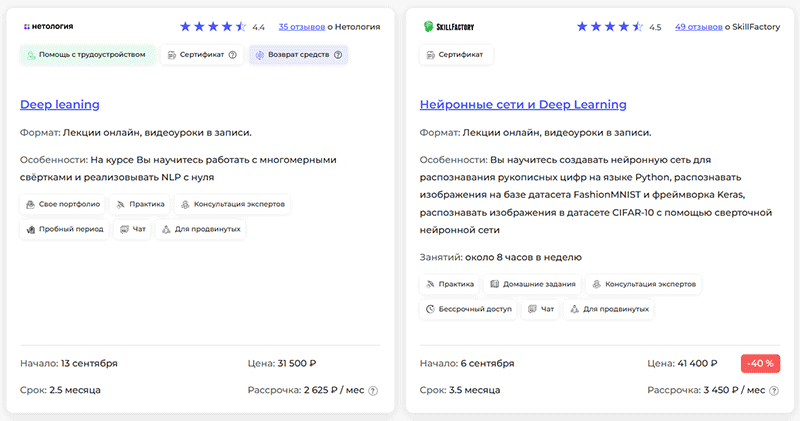Click Сертификат badge on Нетология card
Viewport: 800px width, 421px height.
(202, 55)
